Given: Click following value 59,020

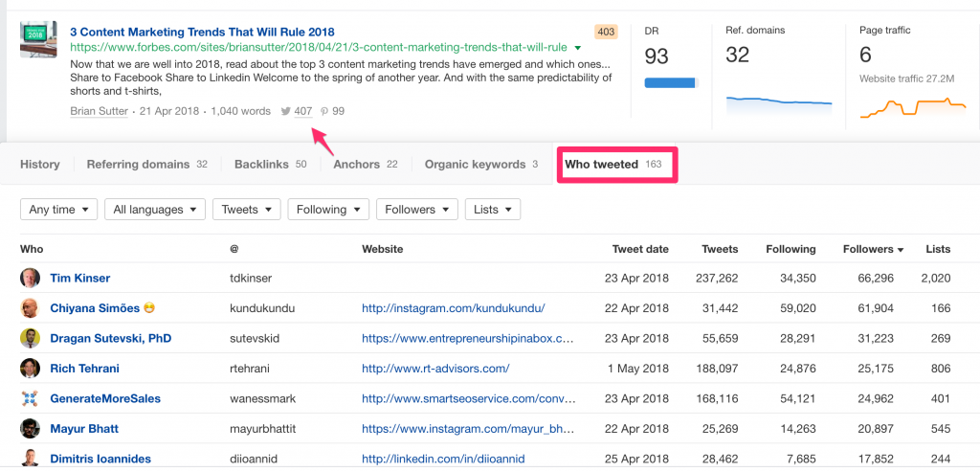Looking at the screenshot, I should click(797, 308).
